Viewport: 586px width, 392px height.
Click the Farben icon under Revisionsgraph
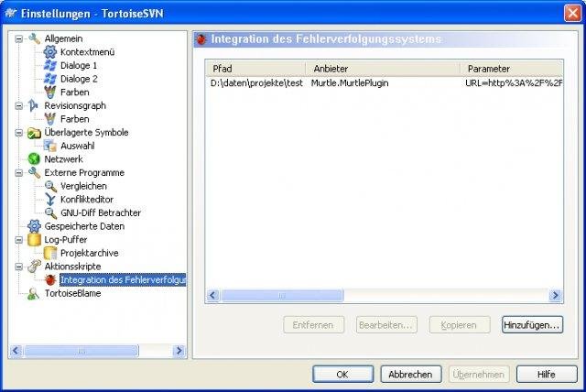50,119
